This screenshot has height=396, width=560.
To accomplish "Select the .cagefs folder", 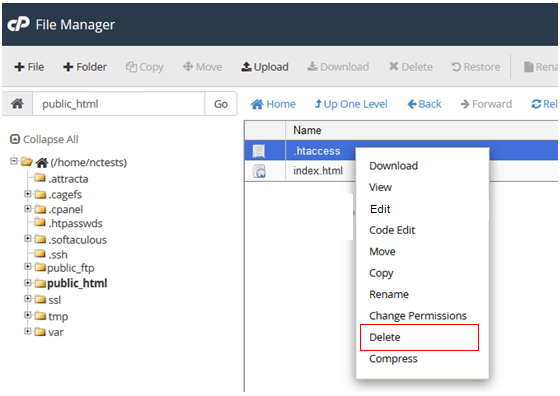I will (65, 195).
